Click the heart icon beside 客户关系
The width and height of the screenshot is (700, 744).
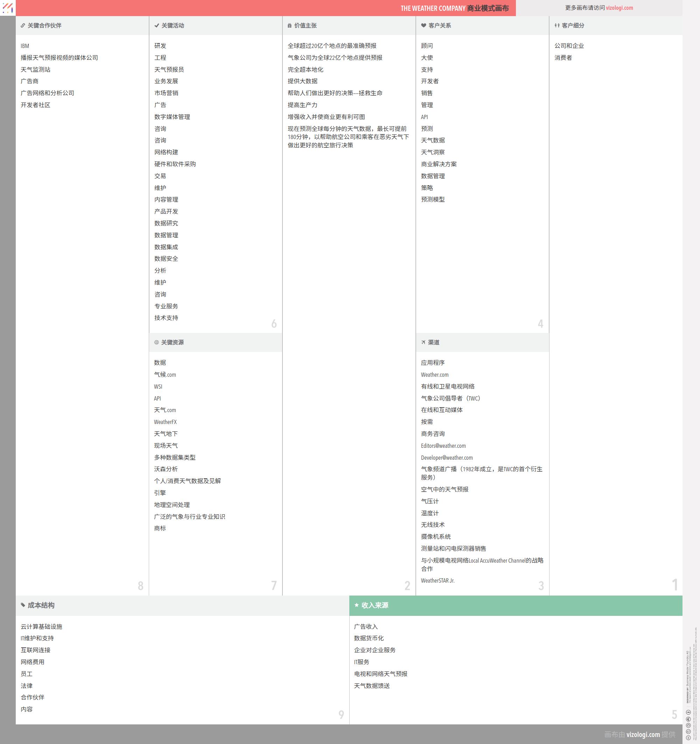(x=423, y=26)
